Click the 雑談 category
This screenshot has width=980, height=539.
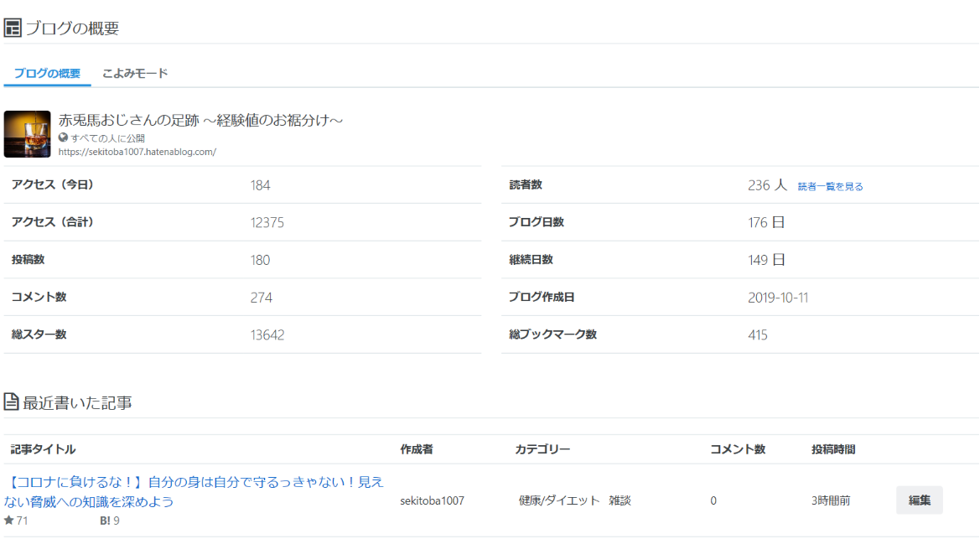620,500
